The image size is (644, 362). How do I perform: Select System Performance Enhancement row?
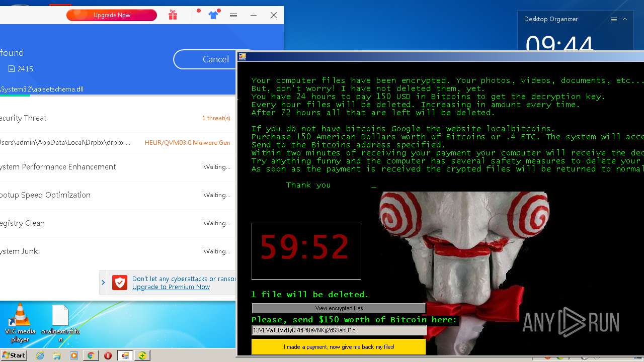tap(118, 167)
